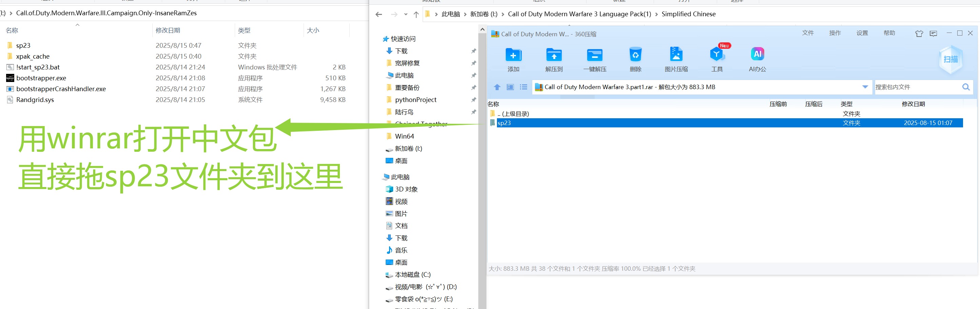Image resolution: width=980 pixels, height=309 pixels.
Task: Open the recent locations dropdown chevron in Explorer
Action: [406, 15]
